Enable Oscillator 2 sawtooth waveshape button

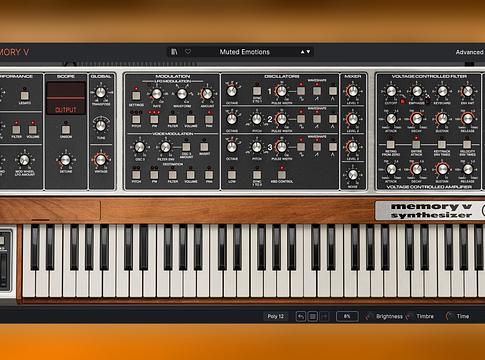click(x=317, y=119)
